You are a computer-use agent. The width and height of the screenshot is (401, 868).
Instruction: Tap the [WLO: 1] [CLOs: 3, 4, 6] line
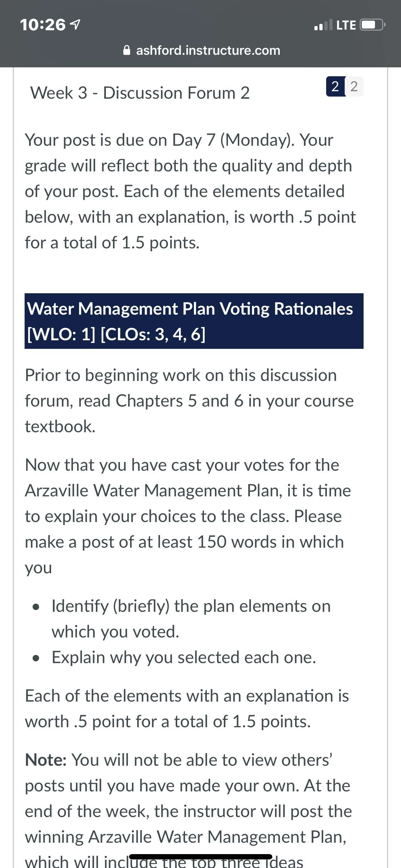pyautogui.click(x=116, y=334)
